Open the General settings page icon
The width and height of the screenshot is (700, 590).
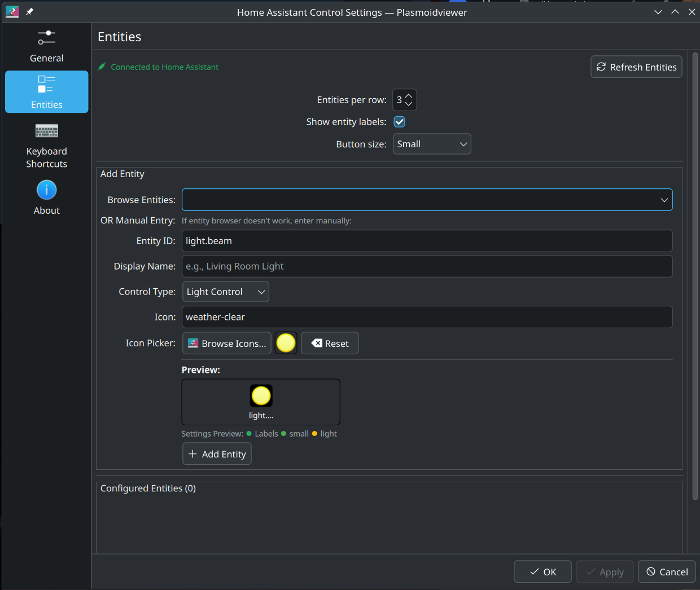(46, 37)
